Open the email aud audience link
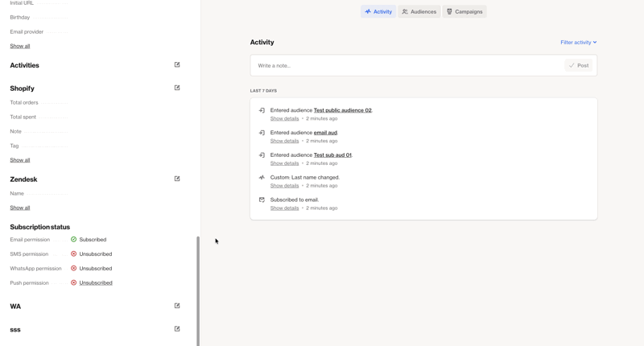Screen dimensions: 644x346 pyautogui.click(x=325, y=133)
